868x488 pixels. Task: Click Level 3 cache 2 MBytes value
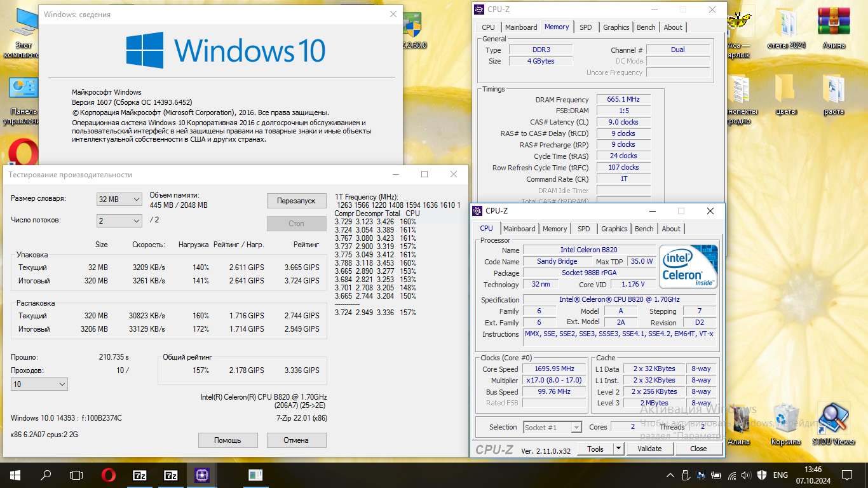pyautogui.click(x=654, y=403)
